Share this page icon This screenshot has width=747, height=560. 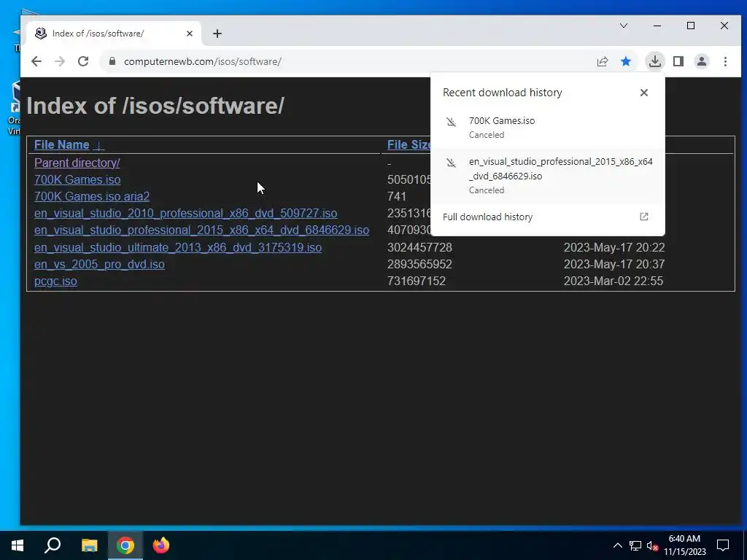point(602,61)
